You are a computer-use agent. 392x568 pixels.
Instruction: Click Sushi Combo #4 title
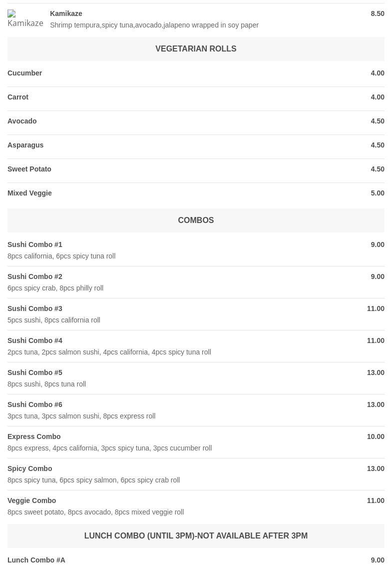[x=35, y=340]
